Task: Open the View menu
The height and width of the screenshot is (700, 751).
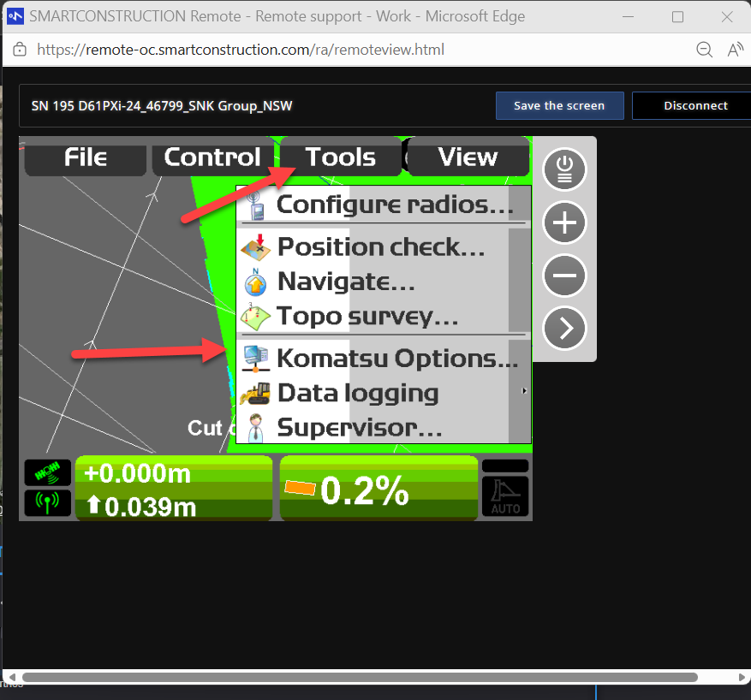Action: (x=468, y=157)
